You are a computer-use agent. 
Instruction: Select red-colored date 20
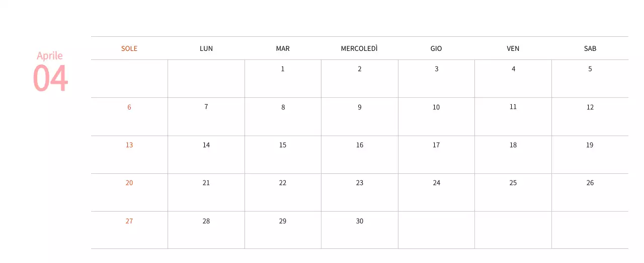pyautogui.click(x=129, y=183)
